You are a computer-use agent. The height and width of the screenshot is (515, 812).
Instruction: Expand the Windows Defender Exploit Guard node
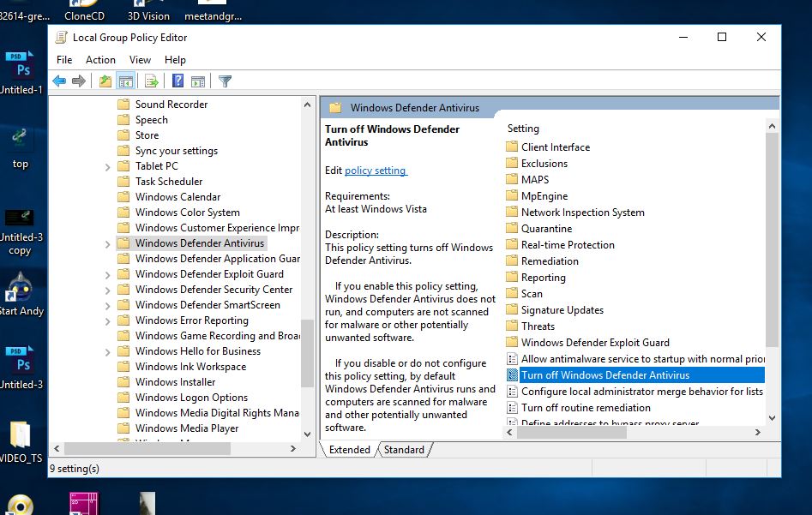pyautogui.click(x=107, y=275)
